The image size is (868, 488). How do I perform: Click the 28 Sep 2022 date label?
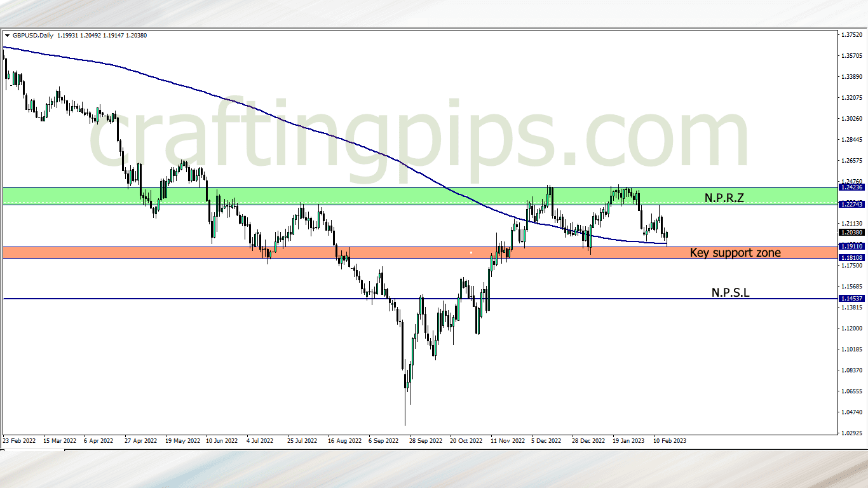(x=425, y=440)
